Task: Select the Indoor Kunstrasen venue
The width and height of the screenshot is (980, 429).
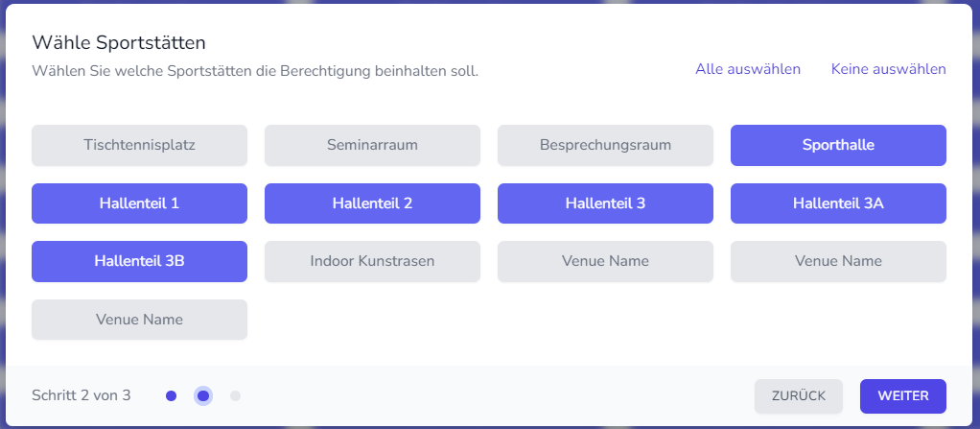Action: point(372,261)
